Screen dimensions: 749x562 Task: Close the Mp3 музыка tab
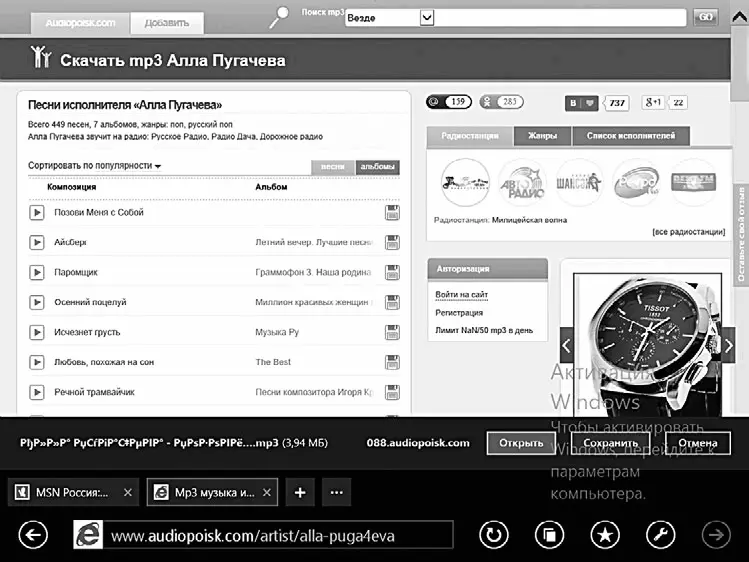[267, 492]
